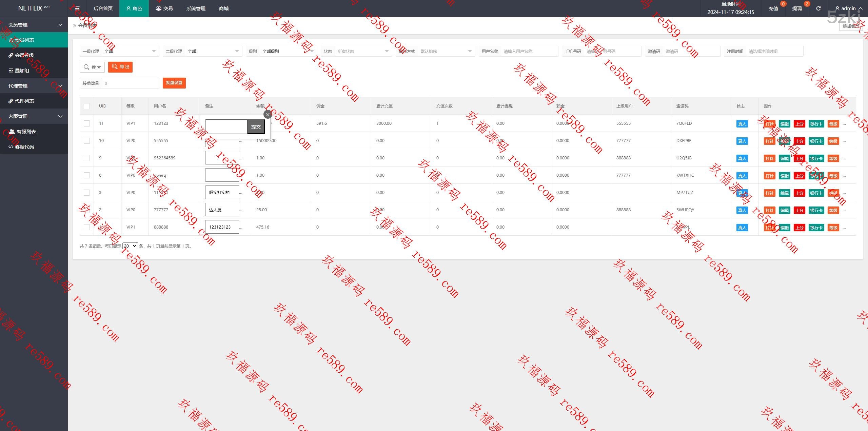
Task: Check the row checkbox for UID 11
Action: [x=87, y=123]
